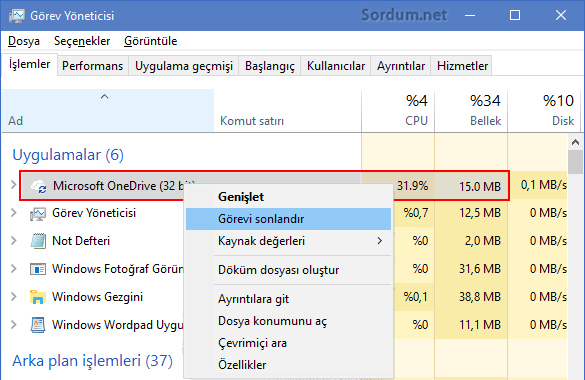The image size is (585, 380).
Task: Click the Windows Wordpad document icon
Action: (38, 325)
